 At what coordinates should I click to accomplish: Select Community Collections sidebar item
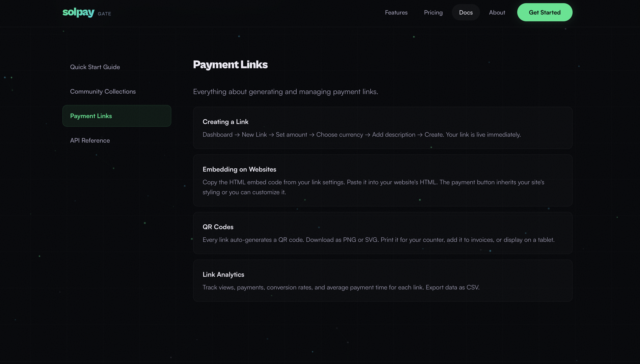click(x=117, y=92)
